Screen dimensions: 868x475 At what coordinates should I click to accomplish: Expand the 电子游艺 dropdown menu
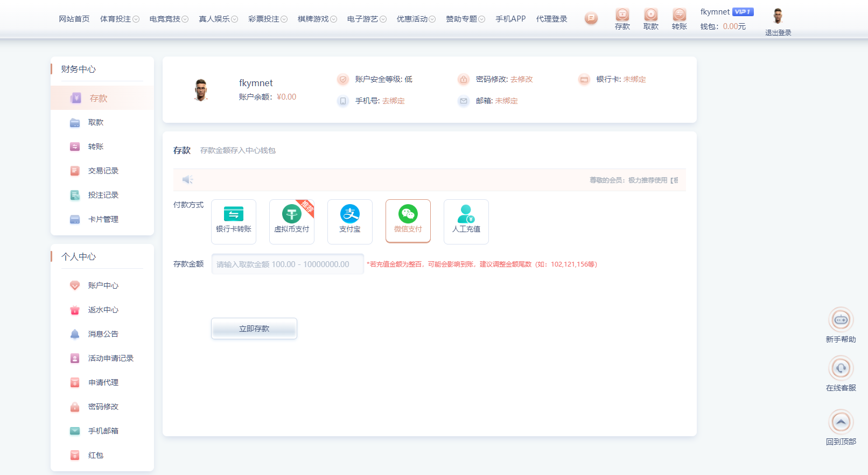click(x=367, y=19)
